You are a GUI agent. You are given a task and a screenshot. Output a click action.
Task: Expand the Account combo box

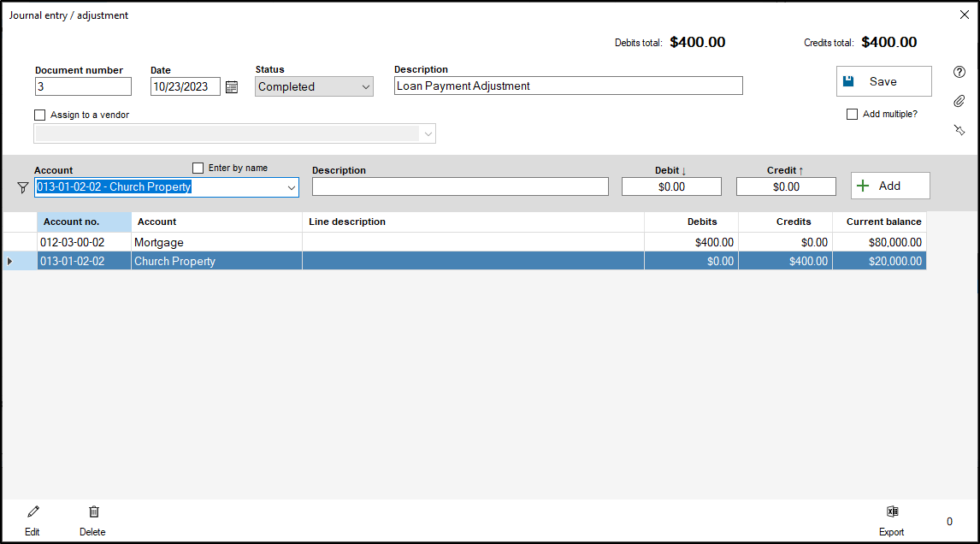point(293,186)
